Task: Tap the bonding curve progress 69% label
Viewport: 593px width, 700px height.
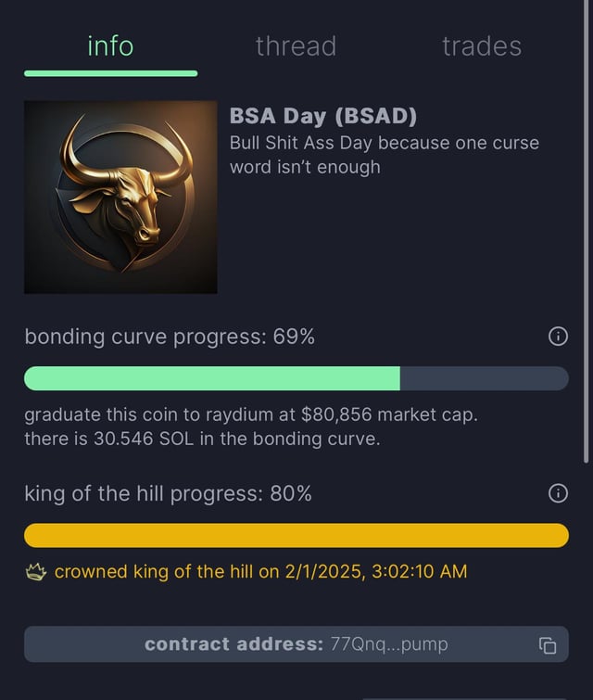Action: click(170, 337)
